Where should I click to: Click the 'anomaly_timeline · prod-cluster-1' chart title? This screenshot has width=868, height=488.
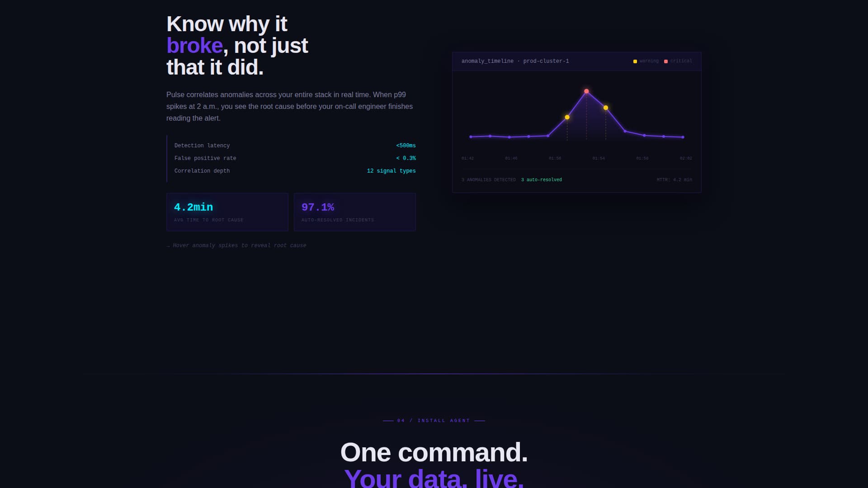515,61
